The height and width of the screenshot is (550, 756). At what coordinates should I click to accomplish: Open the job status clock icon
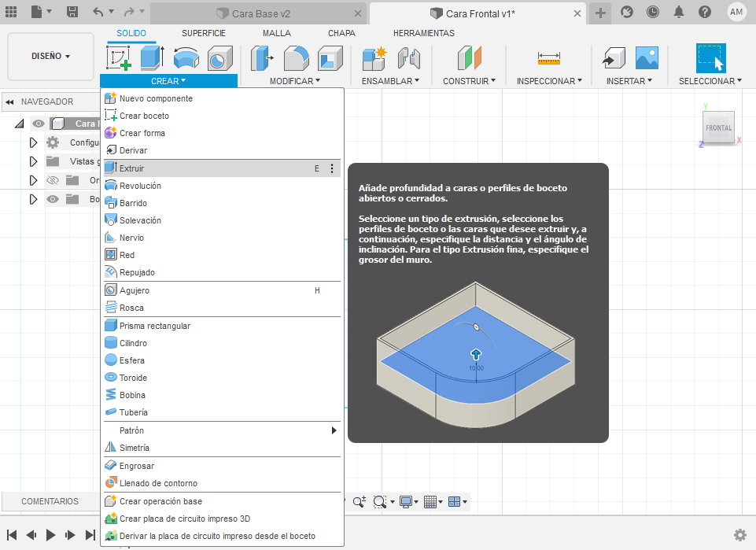653,12
